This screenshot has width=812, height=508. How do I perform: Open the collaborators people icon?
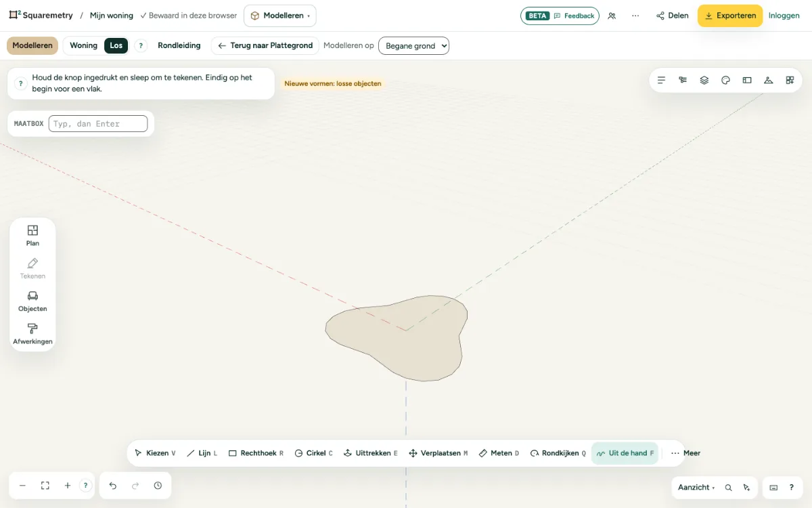612,16
